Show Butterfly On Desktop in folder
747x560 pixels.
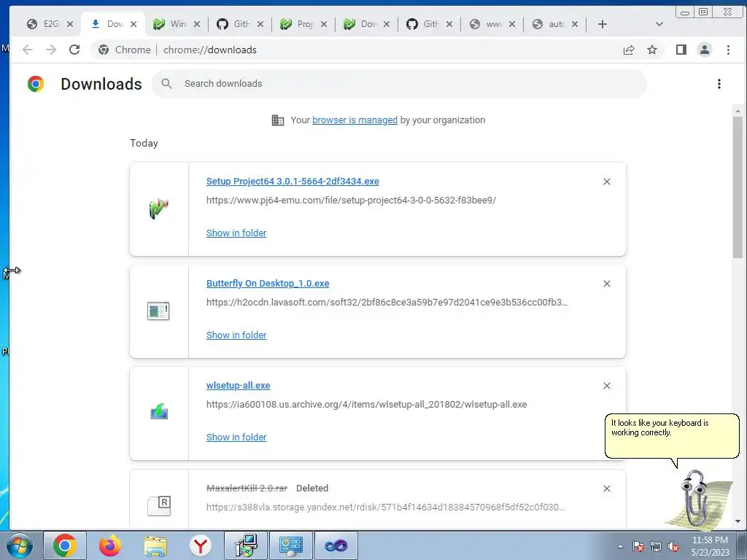tap(236, 335)
